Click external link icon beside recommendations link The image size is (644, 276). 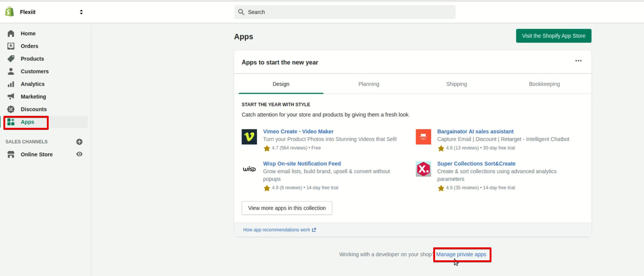pyautogui.click(x=314, y=230)
